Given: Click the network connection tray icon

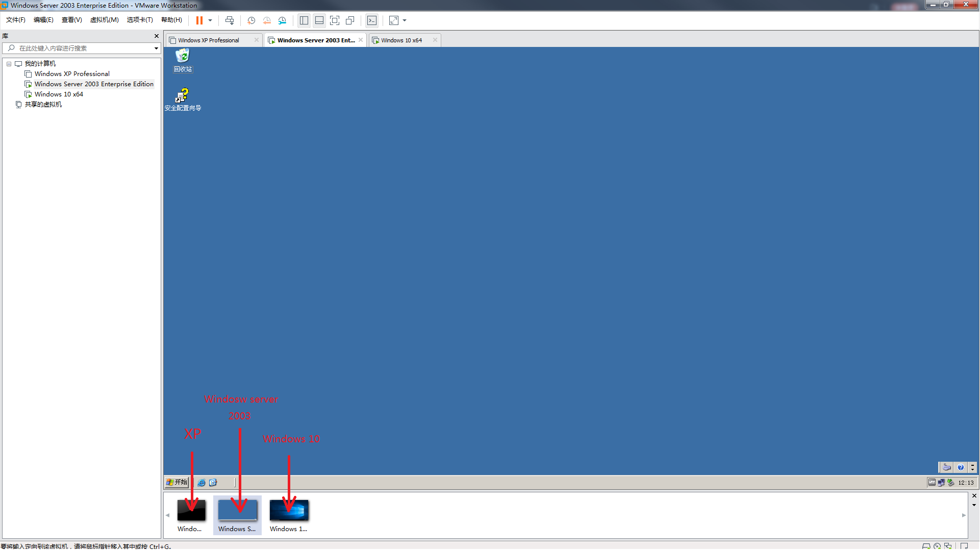Looking at the screenshot, I should click(941, 482).
